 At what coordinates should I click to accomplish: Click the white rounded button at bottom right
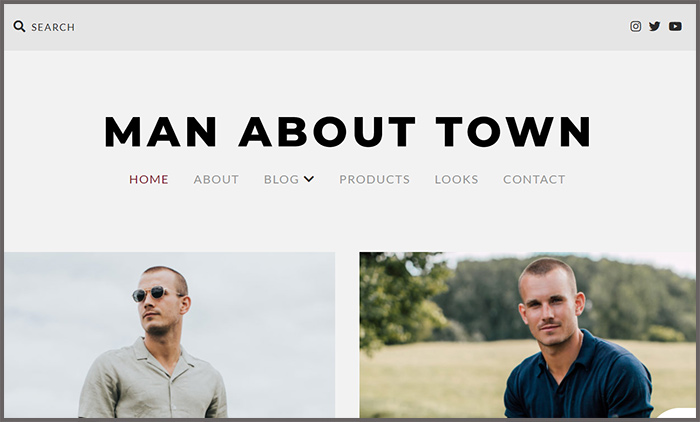(x=677, y=414)
